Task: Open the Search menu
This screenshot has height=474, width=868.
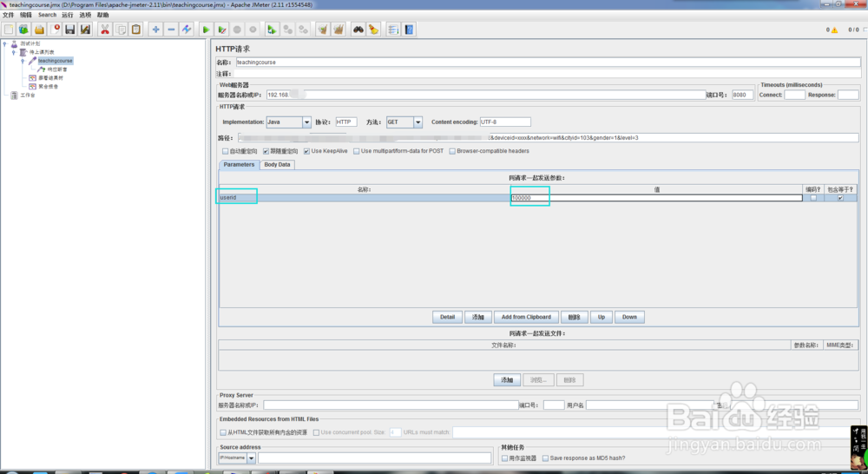Action: click(x=47, y=15)
